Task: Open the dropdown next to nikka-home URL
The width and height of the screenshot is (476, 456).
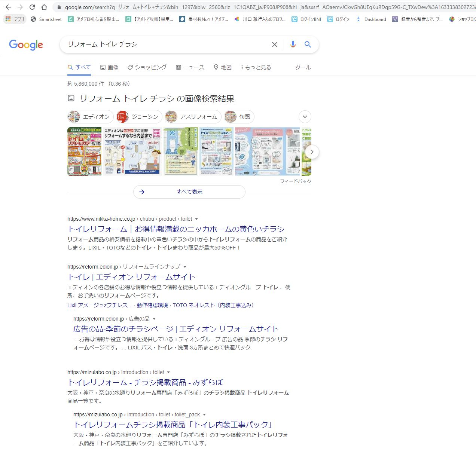Action: [196, 219]
